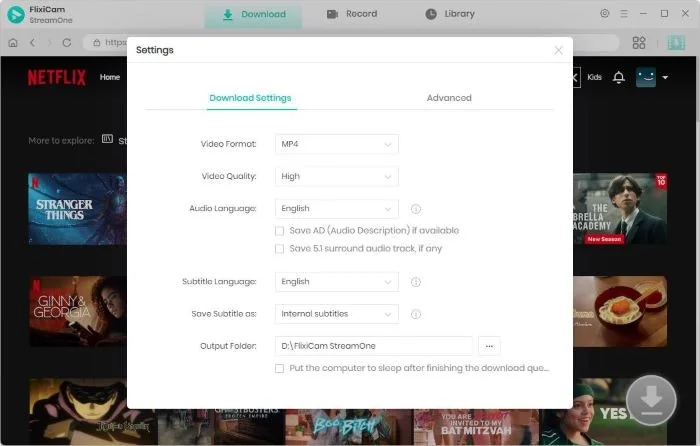Enable Save AD (Audio Description) checkbox
The image size is (700, 446).
pyautogui.click(x=280, y=230)
